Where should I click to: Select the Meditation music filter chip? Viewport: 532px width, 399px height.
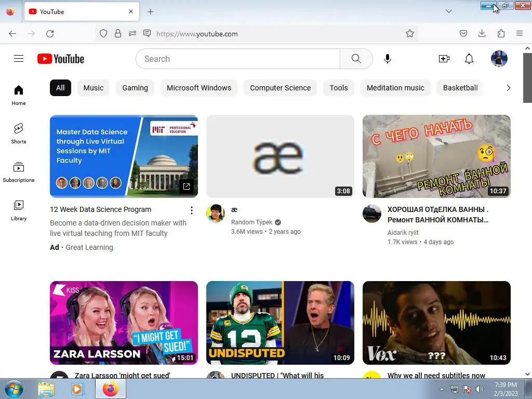click(395, 88)
